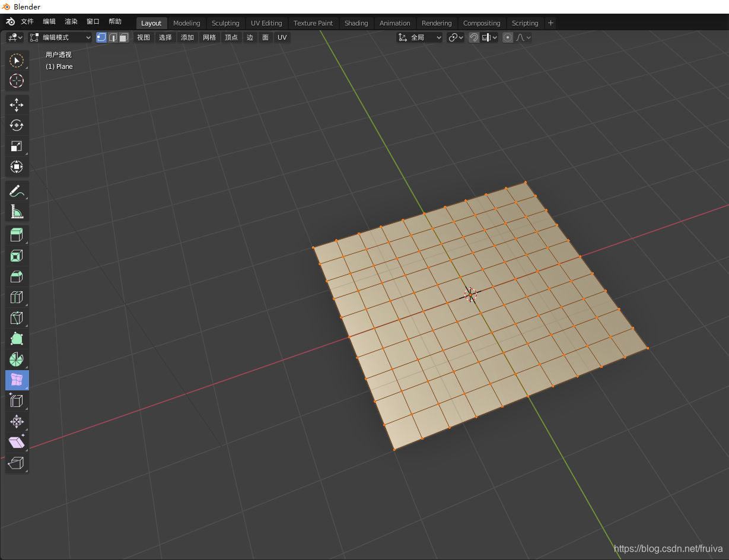This screenshot has height=560, width=729.
Task: Select the Poly Build tool
Action: point(17,339)
